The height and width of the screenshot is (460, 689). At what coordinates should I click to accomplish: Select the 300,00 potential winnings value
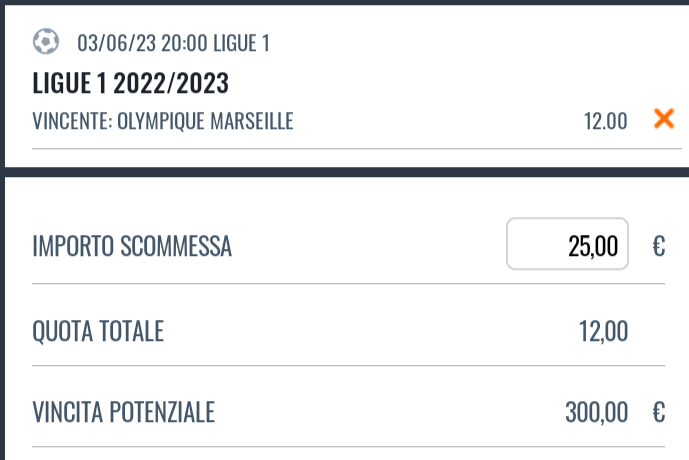[x=596, y=412]
